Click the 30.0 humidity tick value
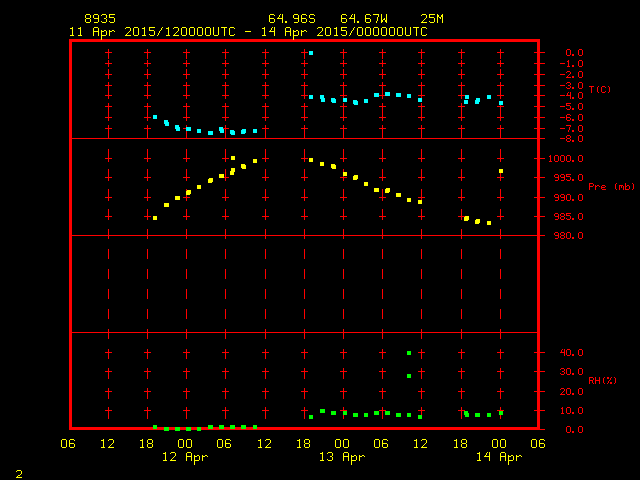Screen dimensions: 640x480 pyautogui.click(x=571, y=372)
